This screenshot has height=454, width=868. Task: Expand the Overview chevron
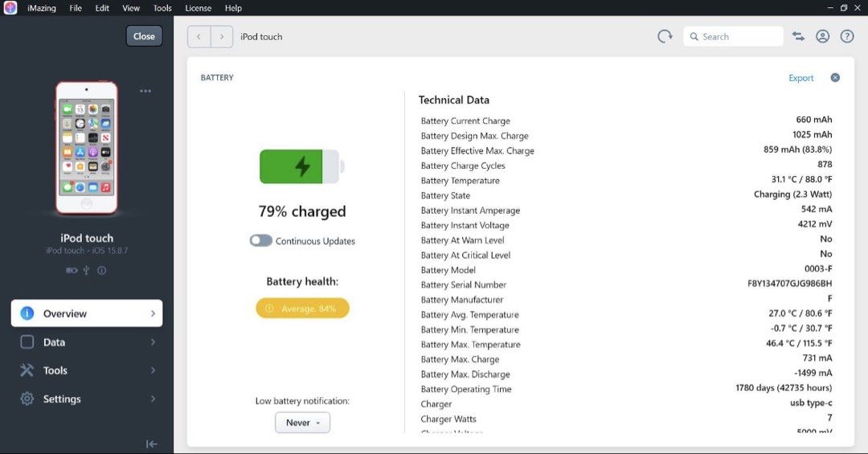[x=153, y=313]
